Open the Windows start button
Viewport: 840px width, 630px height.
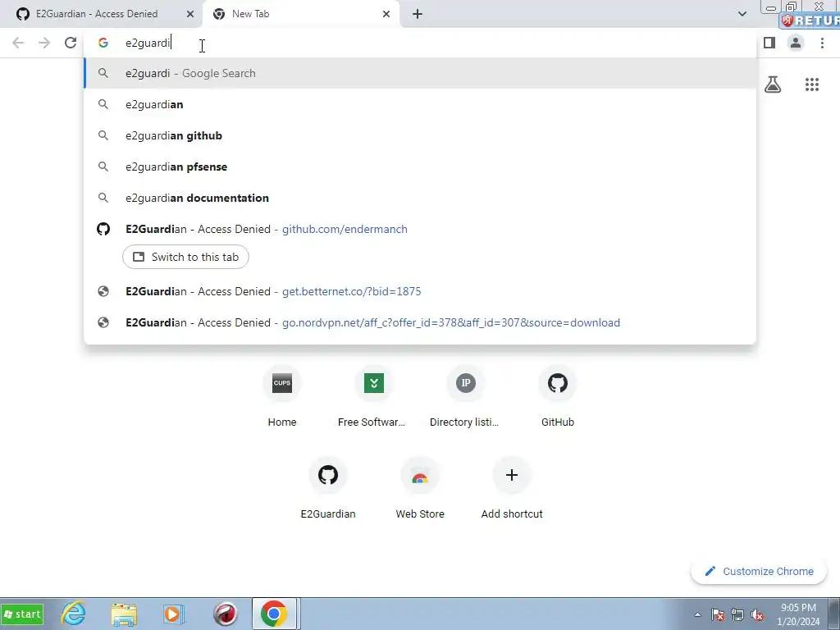coord(22,614)
